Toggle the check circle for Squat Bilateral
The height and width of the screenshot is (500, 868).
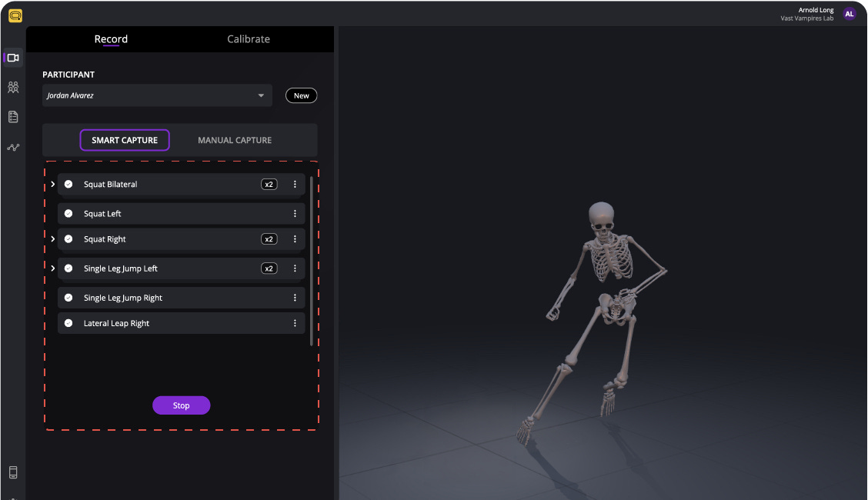click(x=68, y=184)
